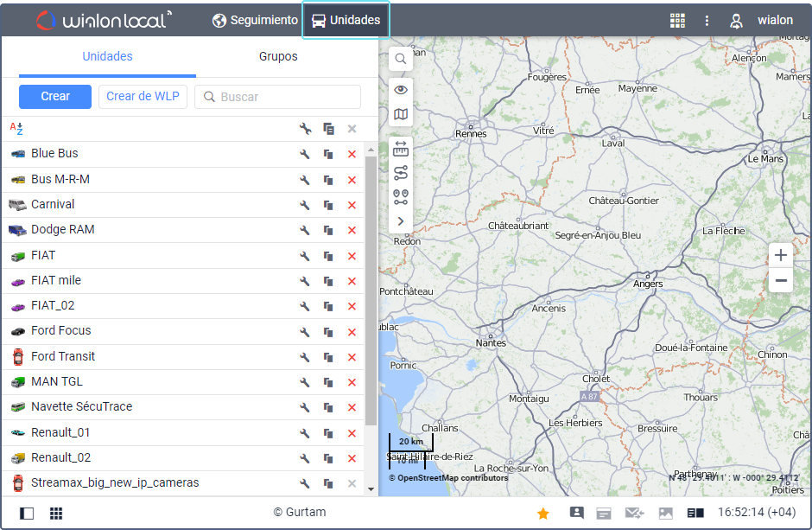The width and height of the screenshot is (812, 530).
Task: Click the Buscar search field
Action: 285,97
